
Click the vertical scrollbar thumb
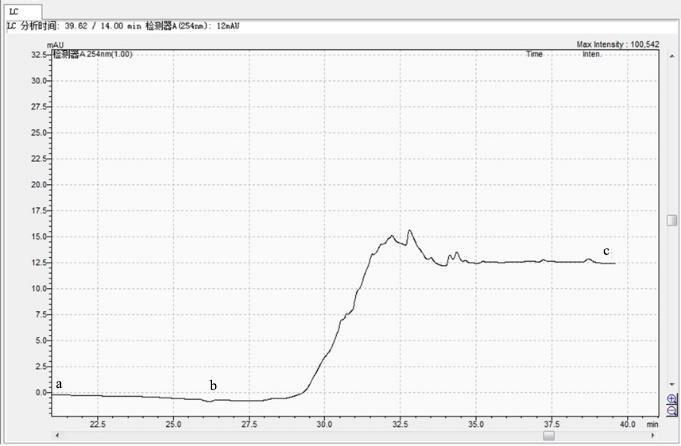(x=671, y=220)
